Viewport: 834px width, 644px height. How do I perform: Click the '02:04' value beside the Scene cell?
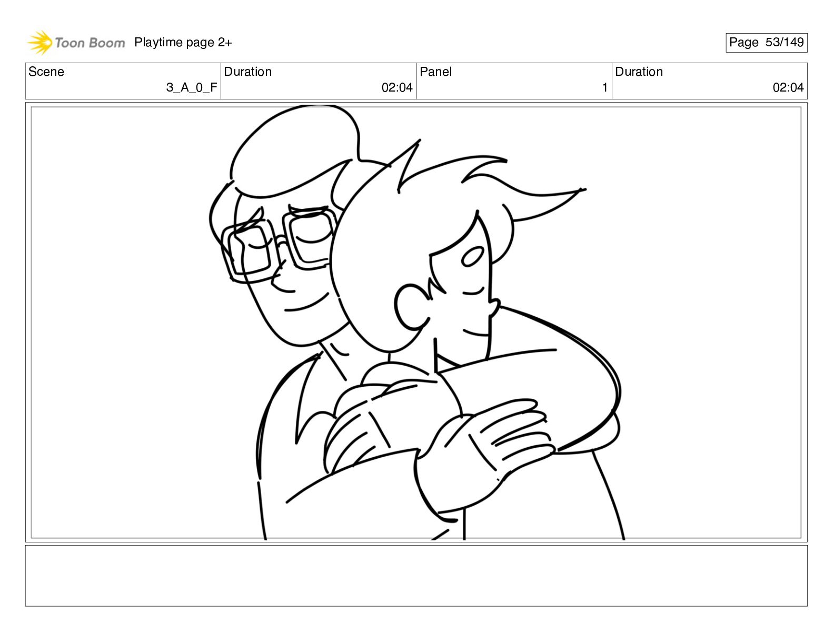[397, 88]
